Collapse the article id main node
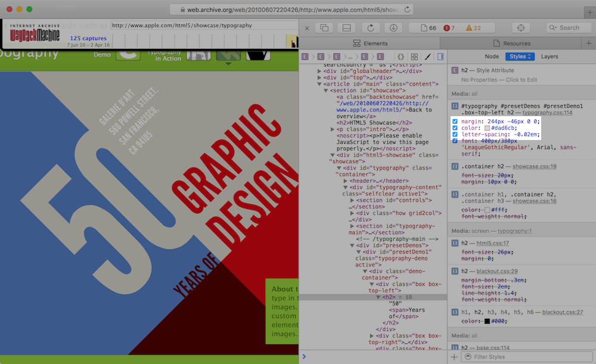Screen dimensions: 596x364 (x=319, y=84)
